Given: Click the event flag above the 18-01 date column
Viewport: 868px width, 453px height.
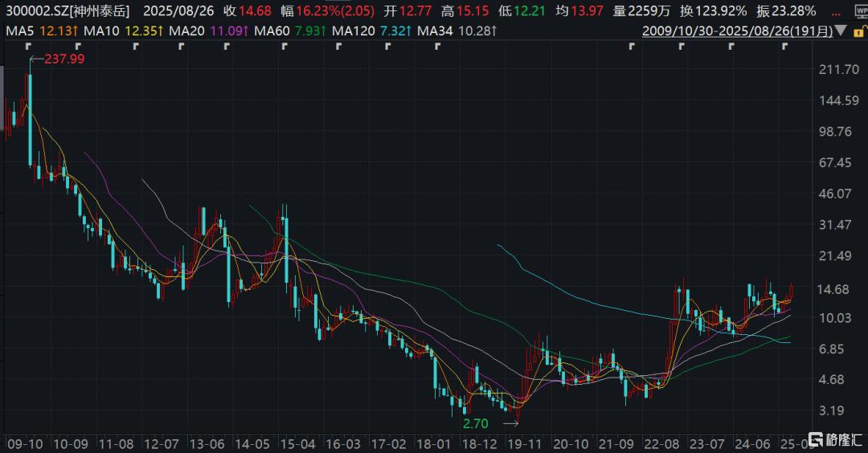Looking at the screenshot, I should tap(437, 47).
